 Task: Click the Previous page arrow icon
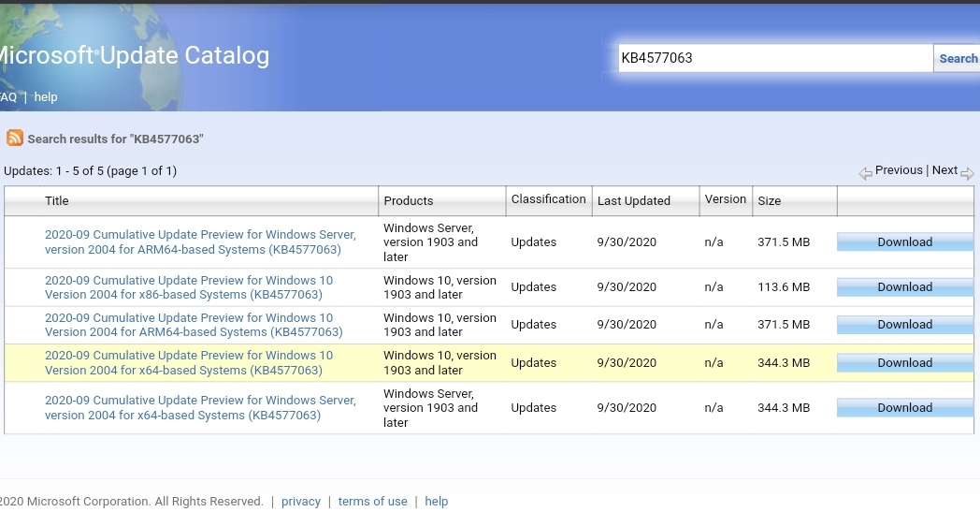coord(865,173)
